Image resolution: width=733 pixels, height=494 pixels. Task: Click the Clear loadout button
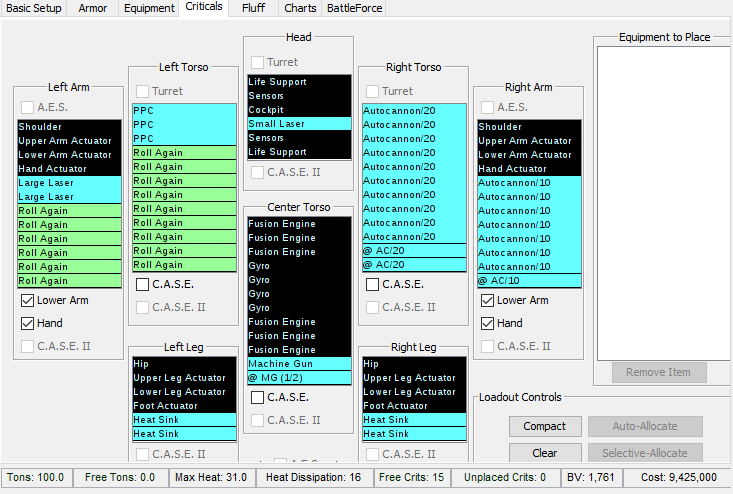coord(545,453)
